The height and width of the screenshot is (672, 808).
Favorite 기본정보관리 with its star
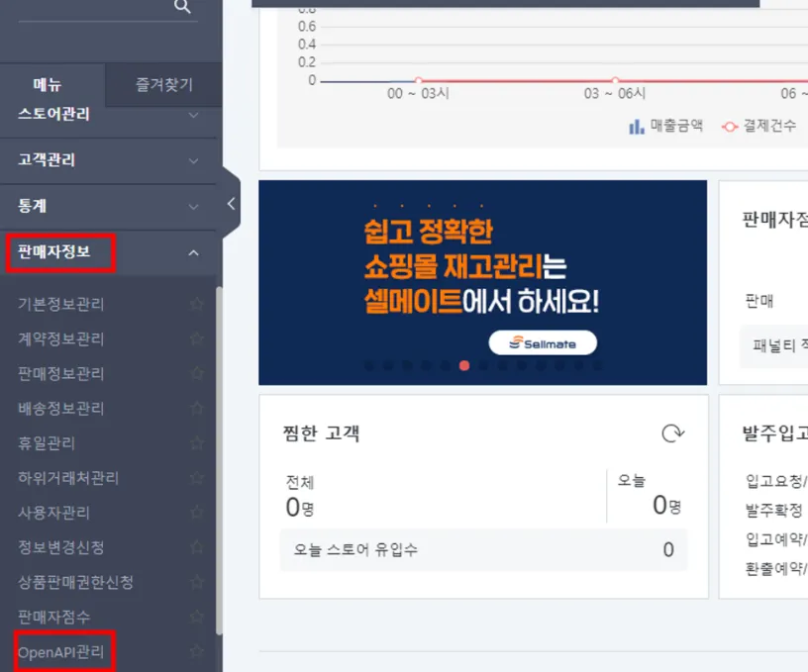click(196, 304)
